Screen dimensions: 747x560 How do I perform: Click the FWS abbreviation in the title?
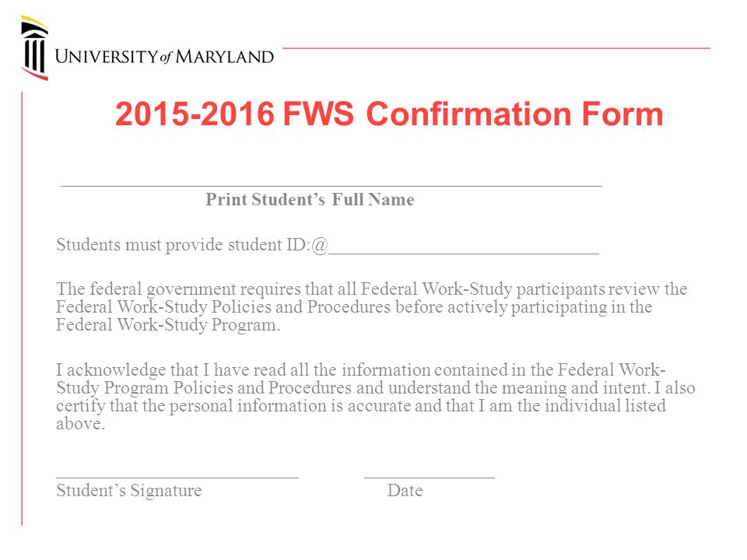[x=318, y=114]
